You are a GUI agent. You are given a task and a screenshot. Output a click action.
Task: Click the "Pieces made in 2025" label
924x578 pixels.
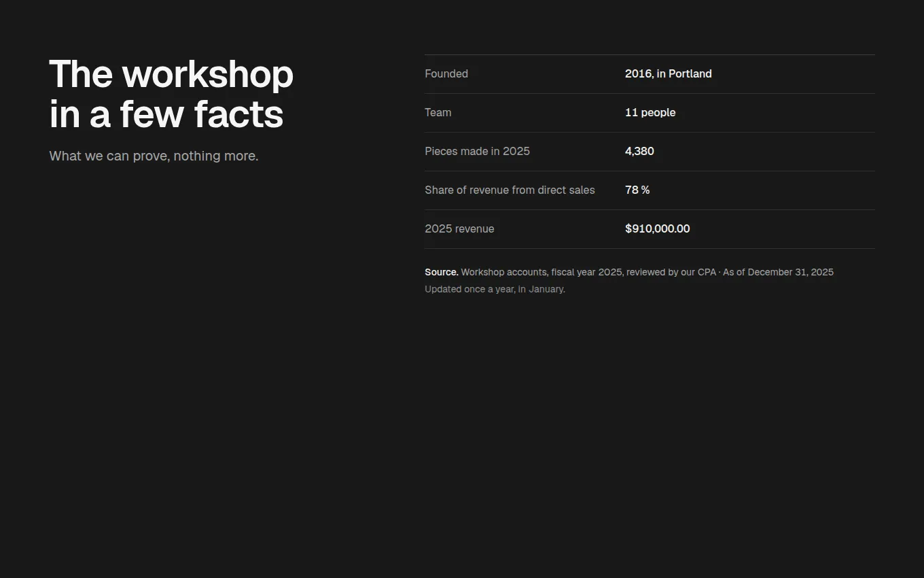478,151
